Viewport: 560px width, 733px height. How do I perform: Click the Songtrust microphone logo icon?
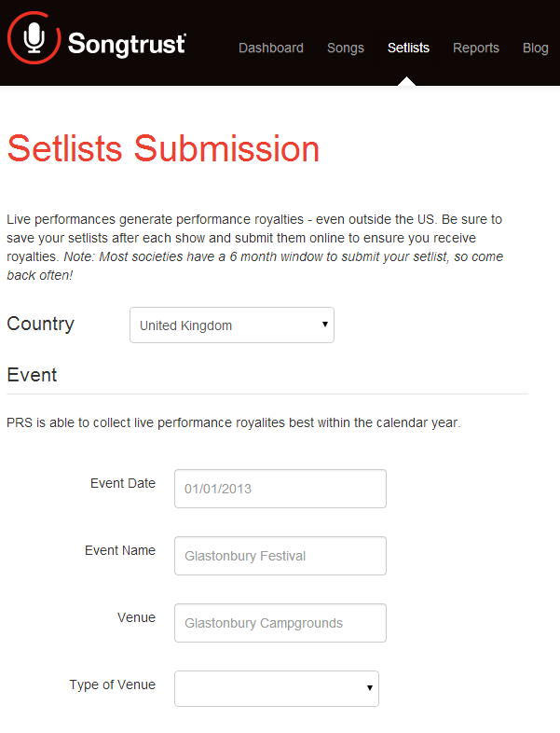(x=34, y=38)
